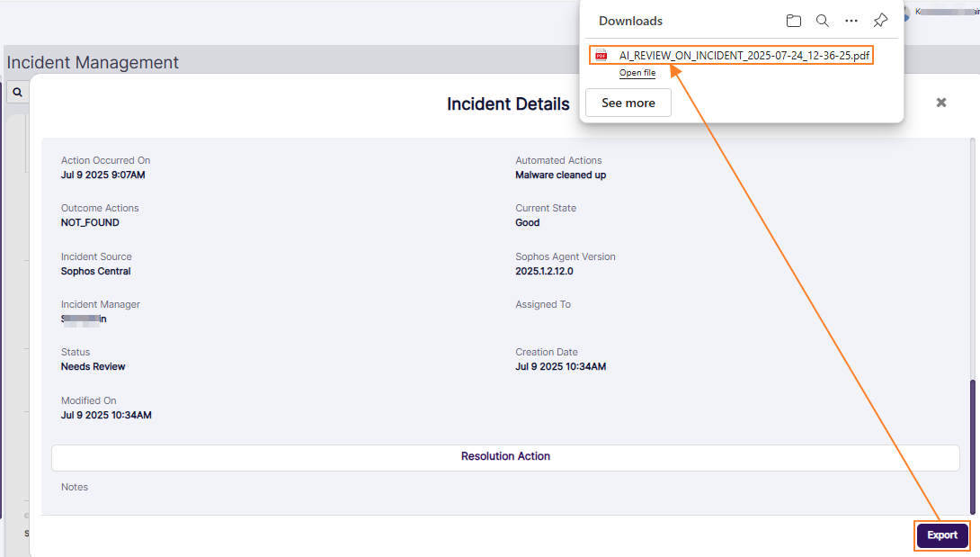Select the Downloads panel title
This screenshot has width=980, height=557.
(629, 20)
